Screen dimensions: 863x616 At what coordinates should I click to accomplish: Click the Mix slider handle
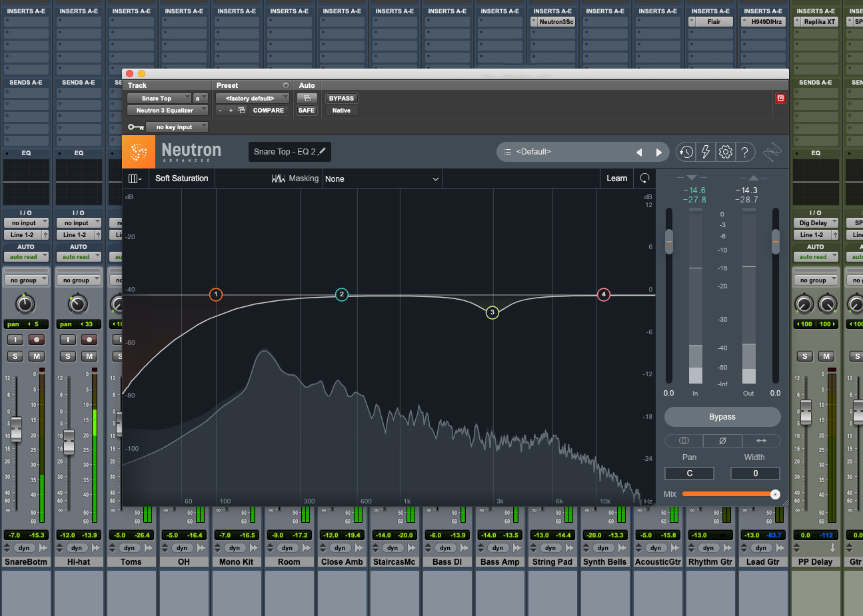[x=775, y=494]
